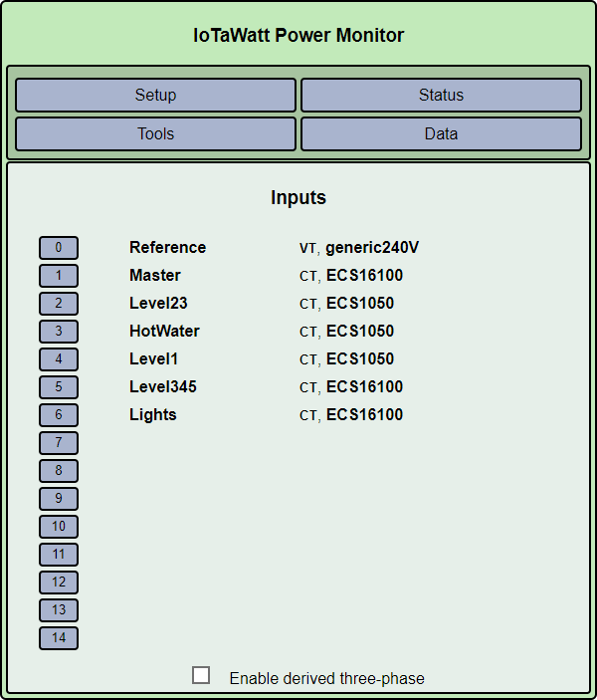Open the Status menu

441,96
